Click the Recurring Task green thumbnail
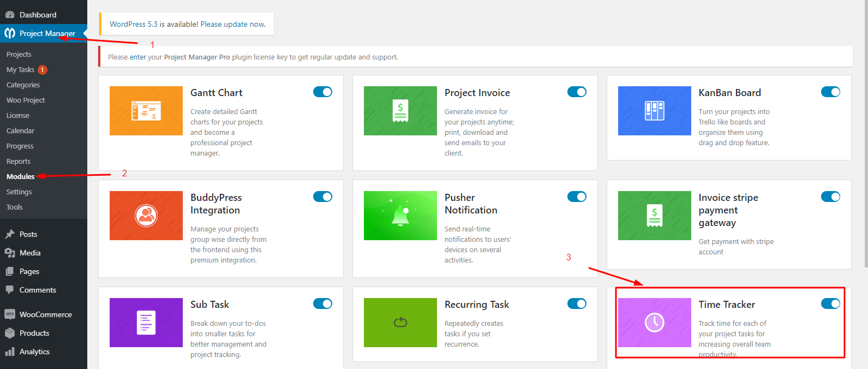The width and height of the screenshot is (868, 369). coord(400,323)
